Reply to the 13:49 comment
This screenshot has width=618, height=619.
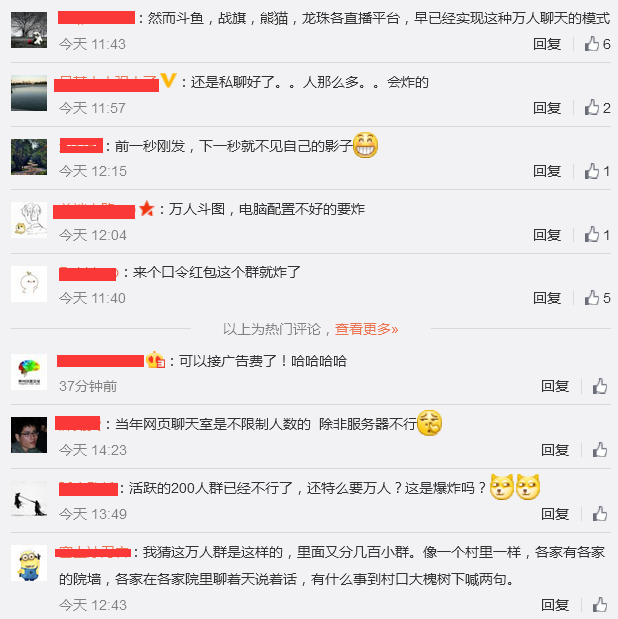(555, 514)
